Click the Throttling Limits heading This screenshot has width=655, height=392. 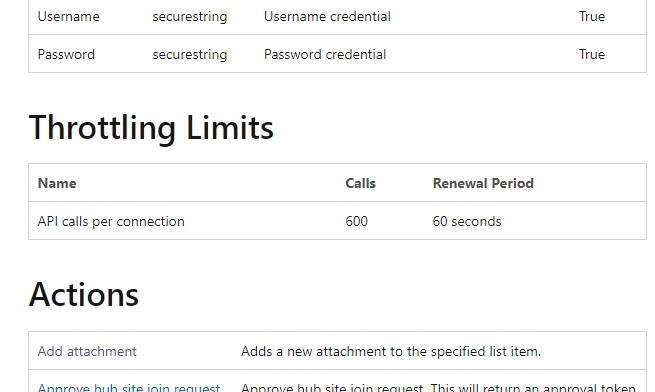(x=151, y=127)
